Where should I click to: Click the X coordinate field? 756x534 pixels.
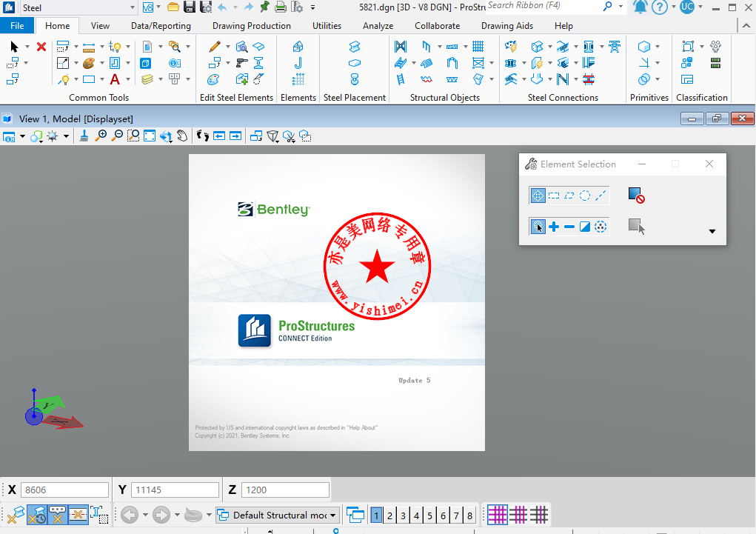[64, 490]
